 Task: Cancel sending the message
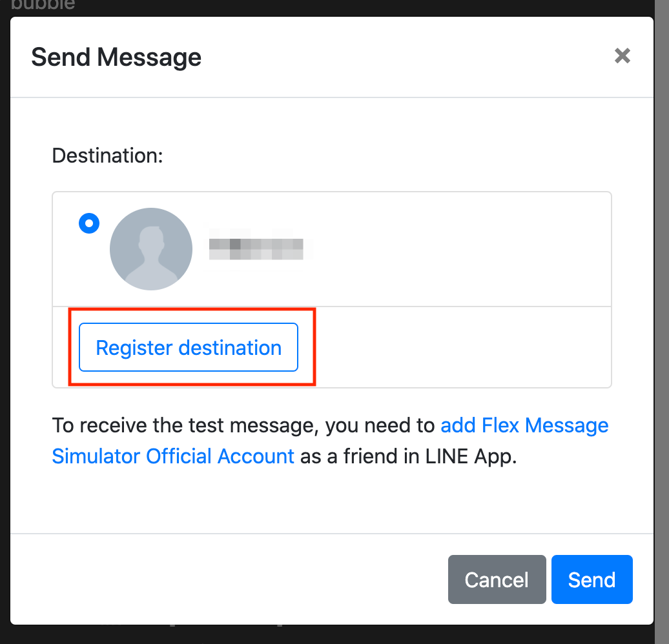tap(497, 579)
